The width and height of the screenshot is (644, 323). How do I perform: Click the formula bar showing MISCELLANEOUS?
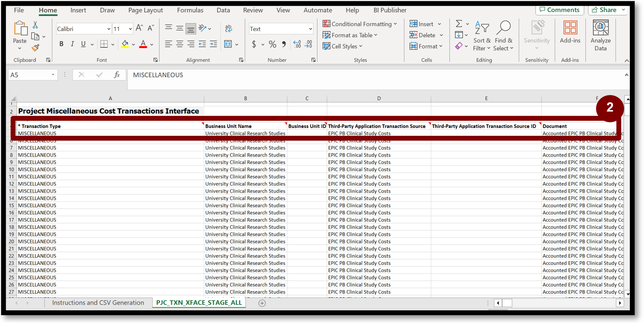pyautogui.click(x=375, y=79)
